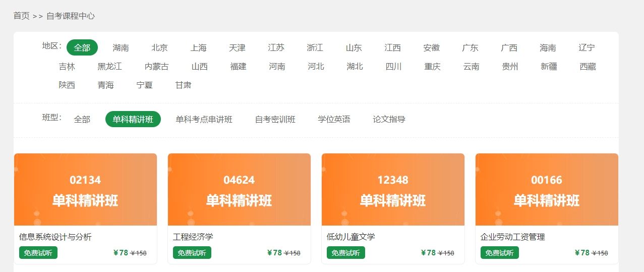The image size is (644, 272).
Task: Switch to 学位英语 class type
Action: (x=334, y=119)
